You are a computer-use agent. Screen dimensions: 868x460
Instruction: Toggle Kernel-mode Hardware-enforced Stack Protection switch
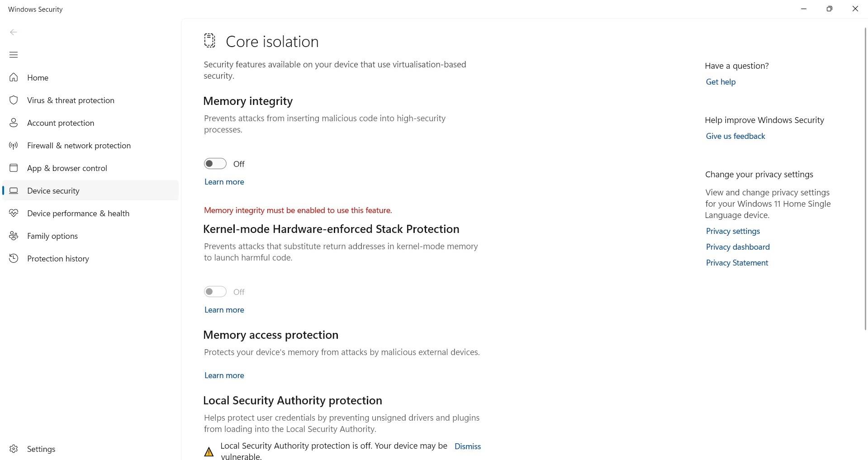point(215,292)
